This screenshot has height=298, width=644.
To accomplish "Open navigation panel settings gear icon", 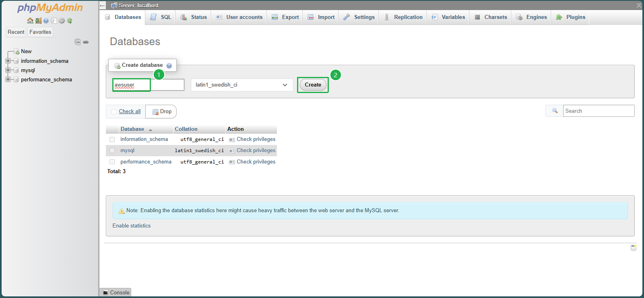I will click(62, 21).
